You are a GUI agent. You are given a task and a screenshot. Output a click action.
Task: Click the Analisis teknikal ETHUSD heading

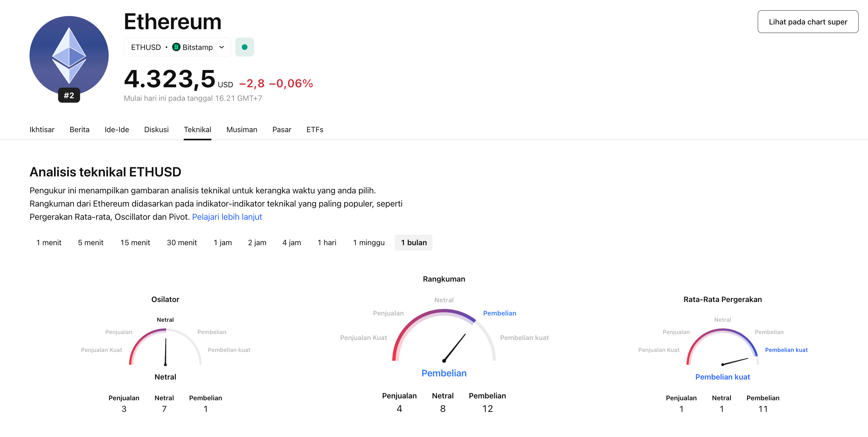pyautogui.click(x=105, y=172)
